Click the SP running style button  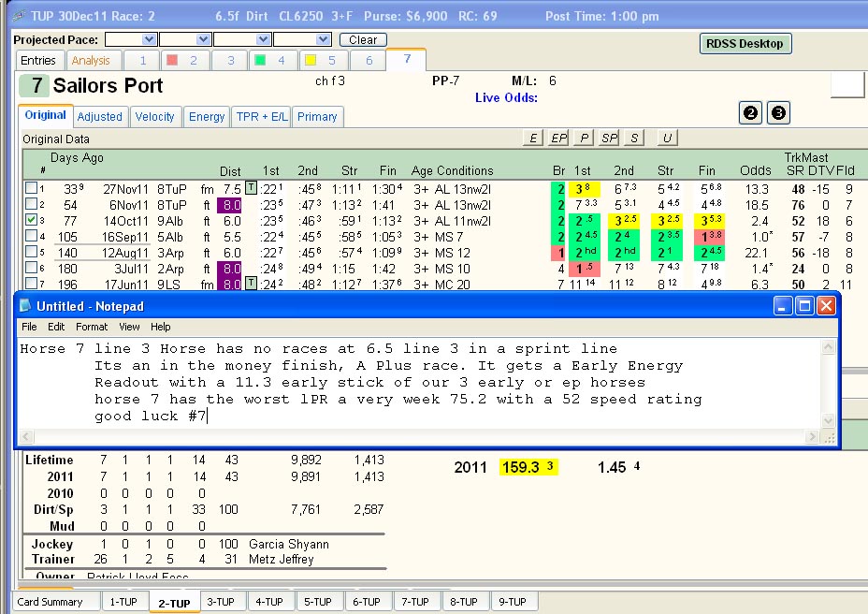pos(609,138)
